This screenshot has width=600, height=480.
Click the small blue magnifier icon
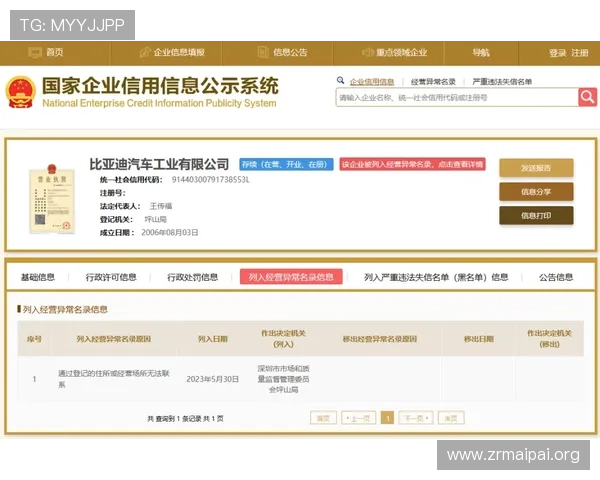340,80
